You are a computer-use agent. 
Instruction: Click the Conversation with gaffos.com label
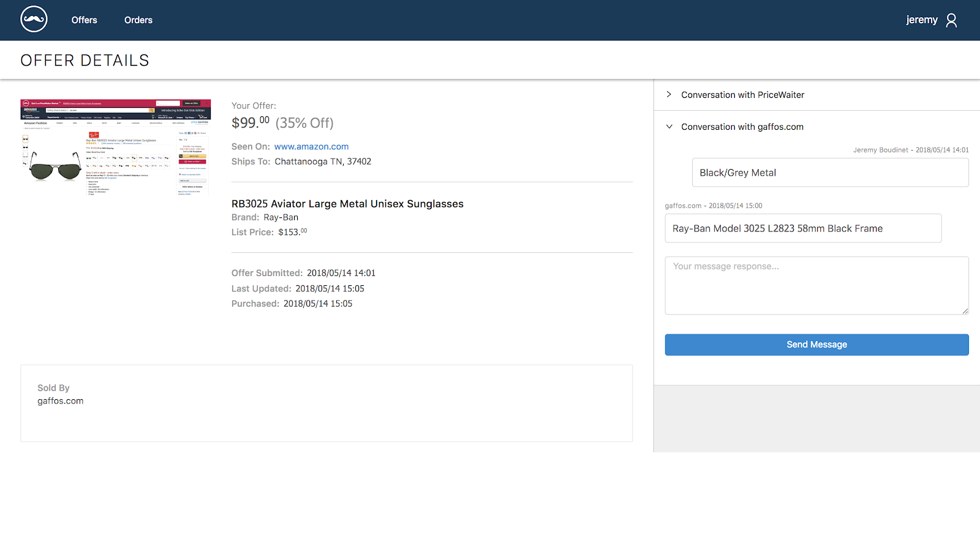click(x=742, y=127)
